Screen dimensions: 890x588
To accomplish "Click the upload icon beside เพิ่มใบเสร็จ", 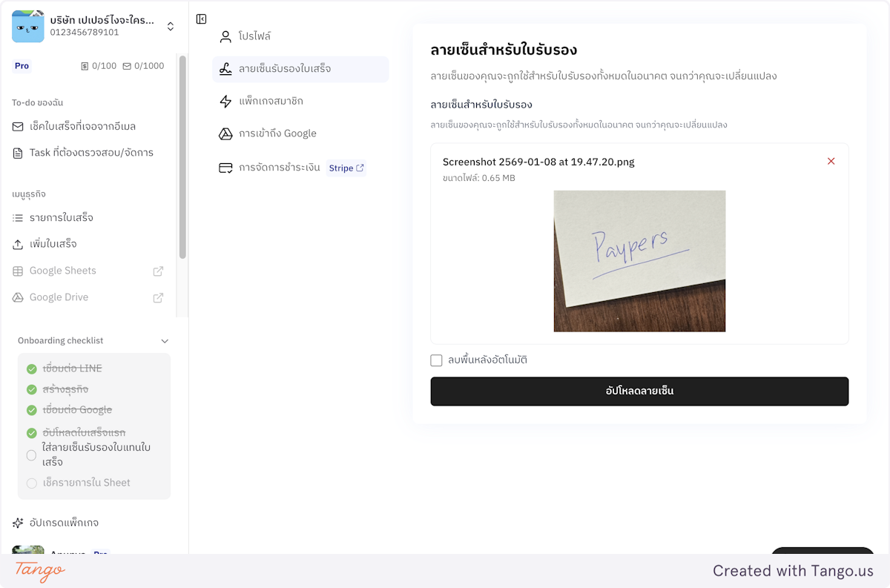I will pyautogui.click(x=18, y=245).
